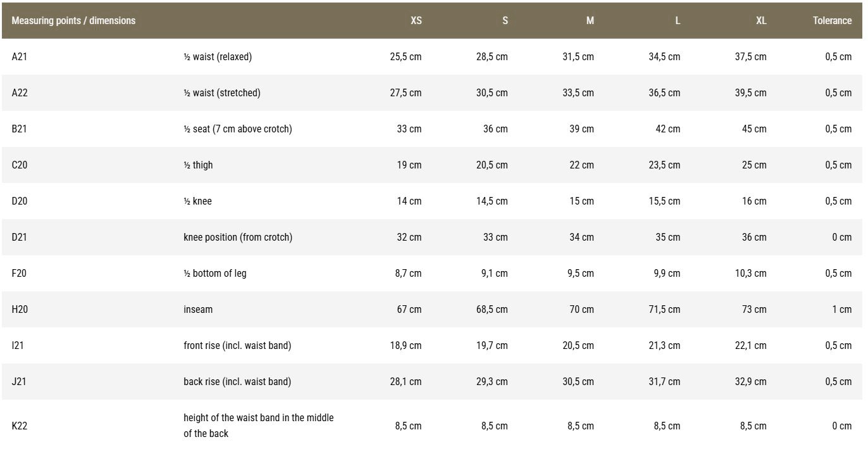This screenshot has width=868, height=456.
Task: Click the '½ waist (stretched)' row label
Action: (x=222, y=92)
